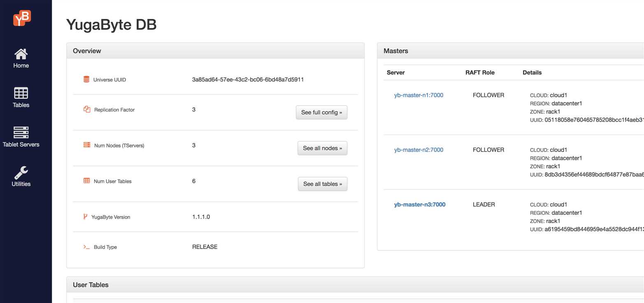644x303 pixels.
Task: Click the Replication Factor copy icon
Action: [x=86, y=109]
